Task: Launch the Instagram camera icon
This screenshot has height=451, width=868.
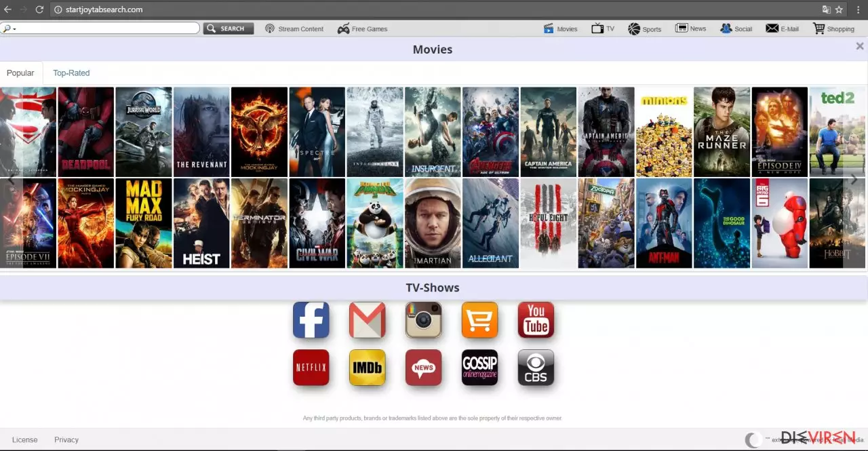Action: 423,319
